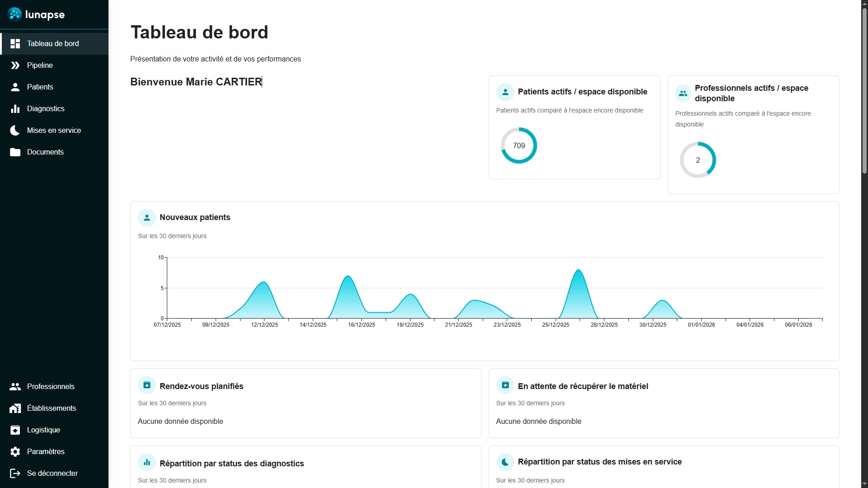Screen dimensions: 868x488
Task: Open Documents via the folder icon
Action: pos(15,152)
